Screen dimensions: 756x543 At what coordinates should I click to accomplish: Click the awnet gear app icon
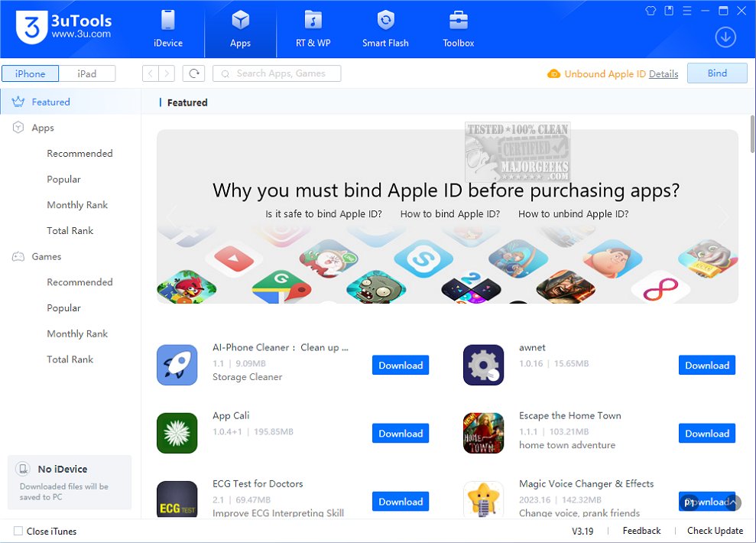484,365
